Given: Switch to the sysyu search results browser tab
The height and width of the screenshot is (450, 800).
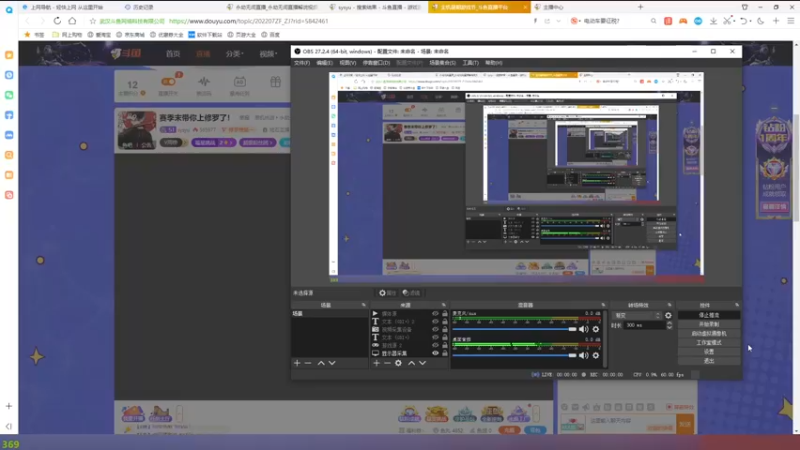Looking at the screenshot, I should pyautogui.click(x=377, y=7).
